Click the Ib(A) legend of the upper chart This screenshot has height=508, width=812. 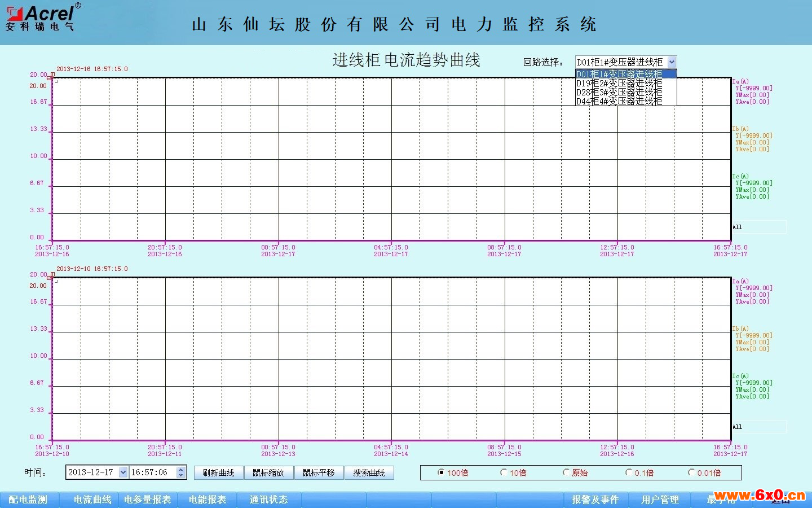(x=740, y=129)
